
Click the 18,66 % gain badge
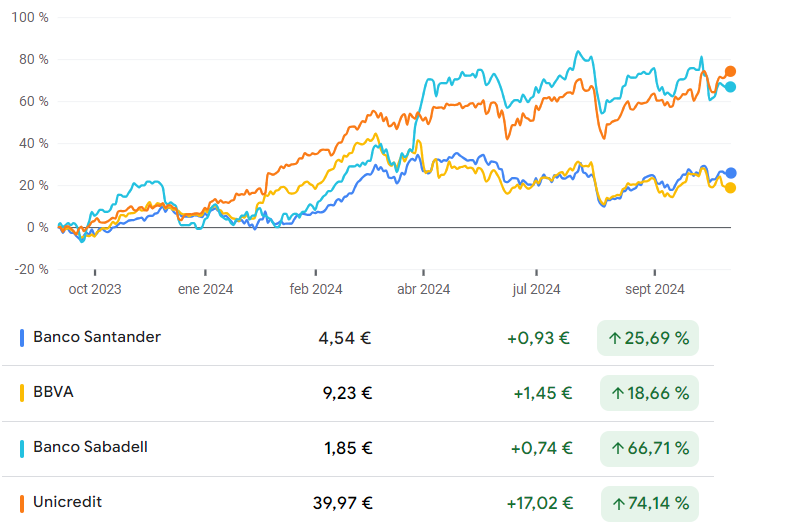click(x=648, y=393)
